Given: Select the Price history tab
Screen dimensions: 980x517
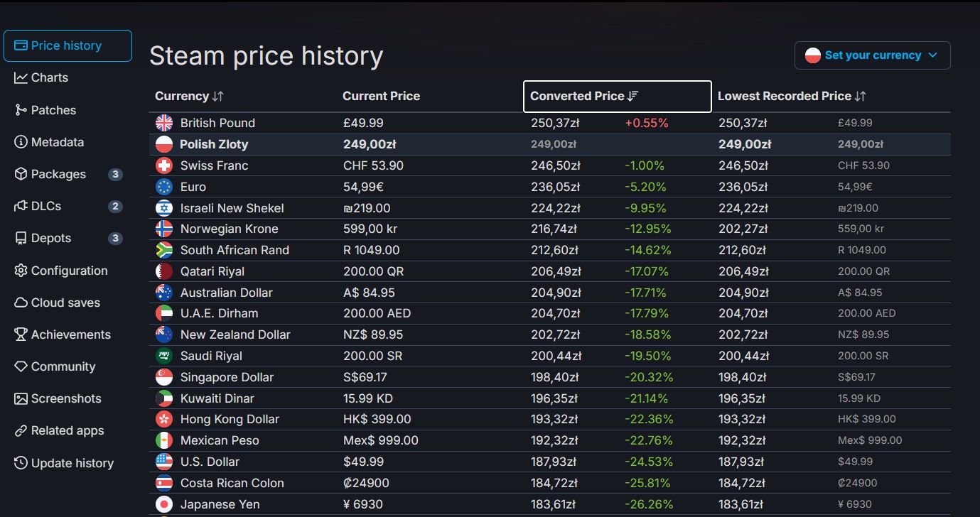Looking at the screenshot, I should pos(68,45).
